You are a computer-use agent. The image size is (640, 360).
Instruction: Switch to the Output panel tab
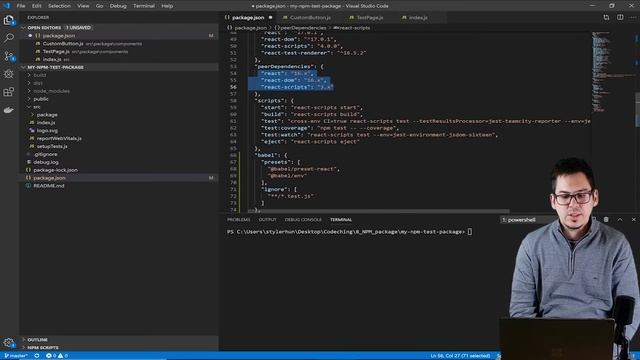pos(267,220)
